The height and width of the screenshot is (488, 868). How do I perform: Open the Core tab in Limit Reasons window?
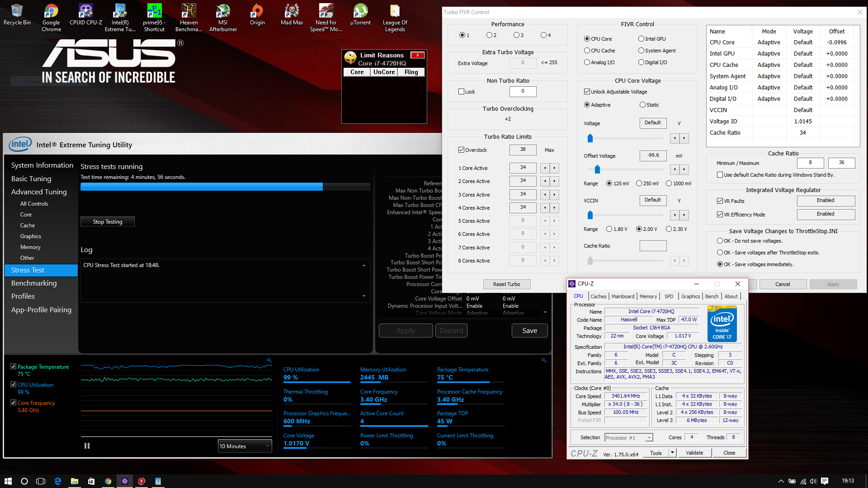[x=358, y=71]
